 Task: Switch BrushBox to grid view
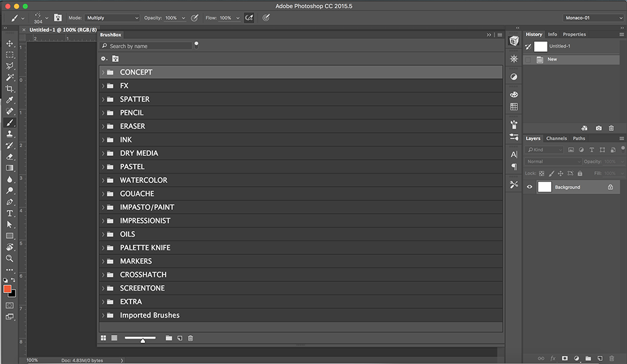click(103, 338)
